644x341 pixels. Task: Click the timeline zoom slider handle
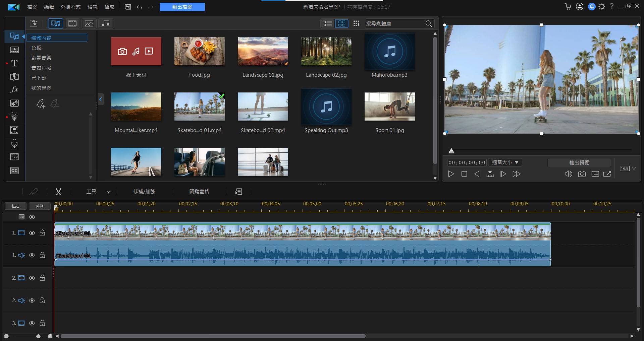(38, 336)
